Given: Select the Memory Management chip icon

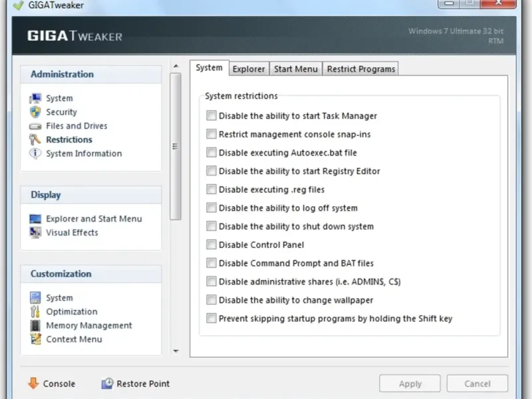Looking at the screenshot, I should (35, 326).
